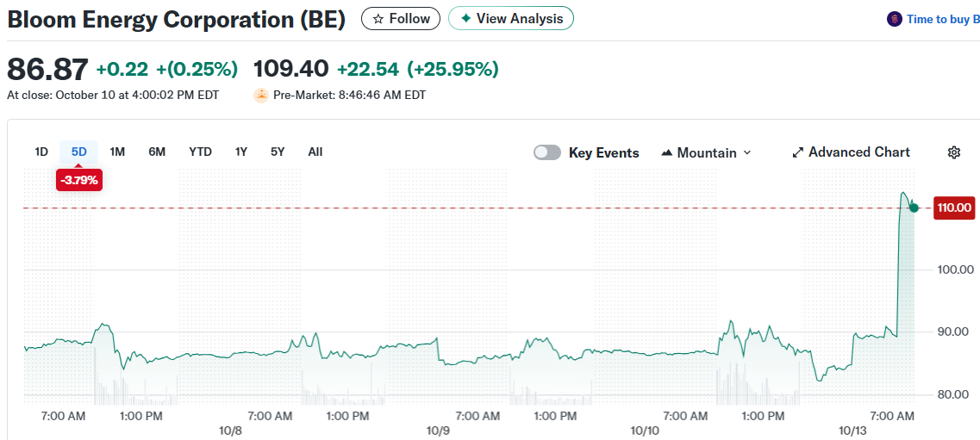Click the star icon in Follow button

pyautogui.click(x=378, y=19)
